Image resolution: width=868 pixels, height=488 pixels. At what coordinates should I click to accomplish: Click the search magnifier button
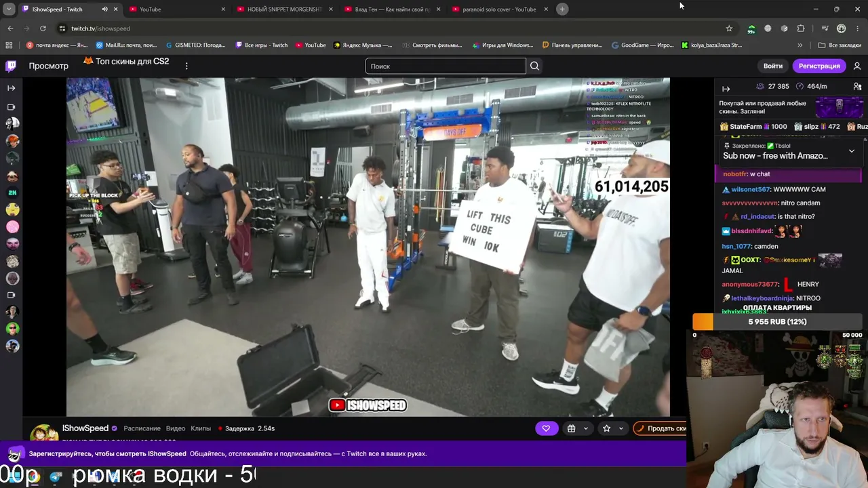[x=534, y=66]
